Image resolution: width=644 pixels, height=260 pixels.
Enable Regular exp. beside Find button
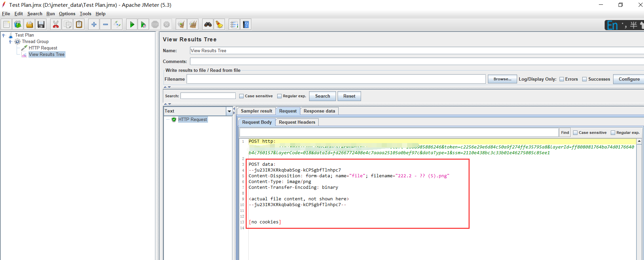click(613, 133)
